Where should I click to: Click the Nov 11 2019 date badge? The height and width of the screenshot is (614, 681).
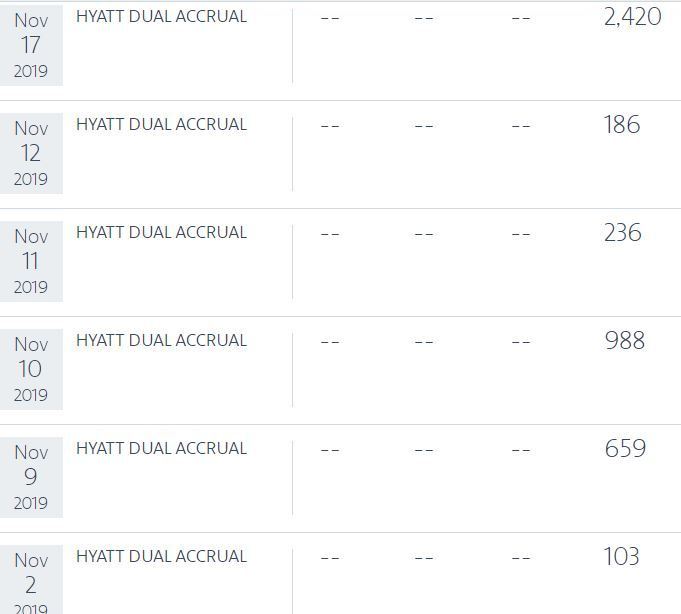coord(31,261)
